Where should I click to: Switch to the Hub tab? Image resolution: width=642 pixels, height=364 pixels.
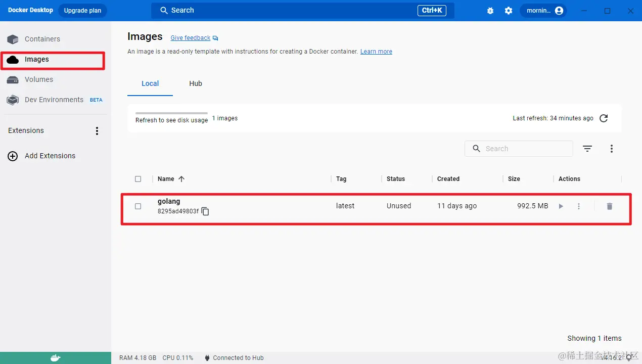pos(196,83)
